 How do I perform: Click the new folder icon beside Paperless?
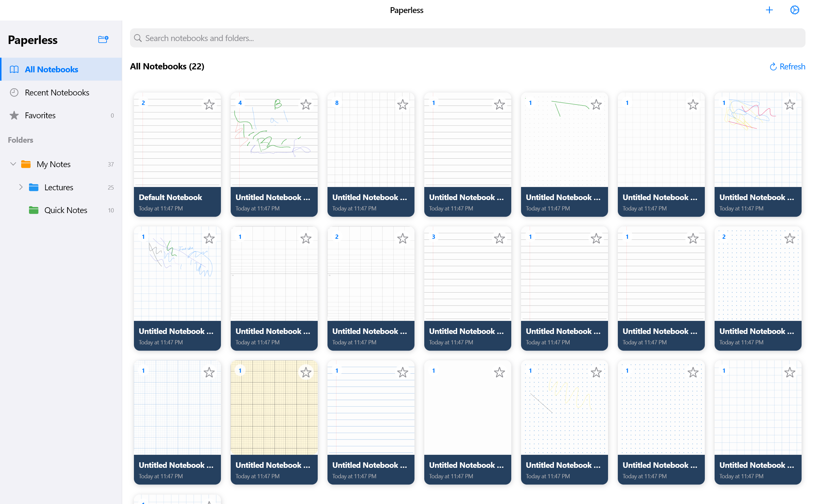tap(103, 39)
